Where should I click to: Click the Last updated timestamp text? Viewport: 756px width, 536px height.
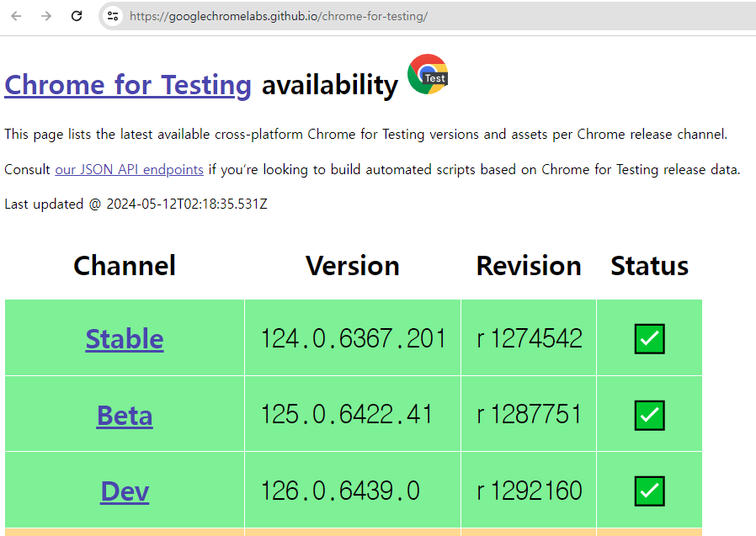136,204
